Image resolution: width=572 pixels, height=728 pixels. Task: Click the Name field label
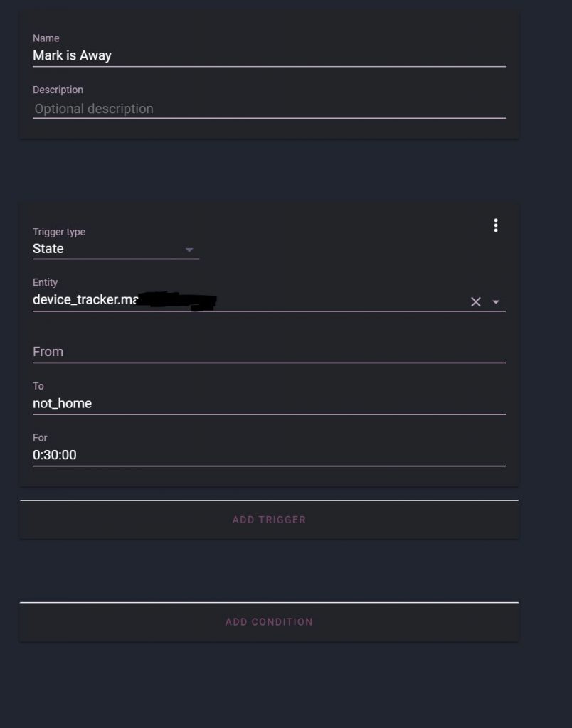[46, 38]
